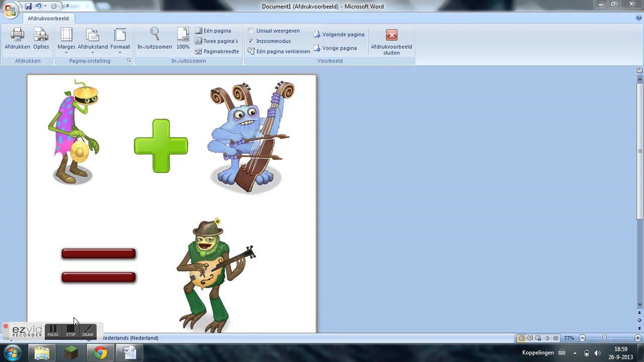Click the In-/uitzoomen magnifier
Image resolution: width=644 pixels, height=362 pixels.
tap(155, 39)
